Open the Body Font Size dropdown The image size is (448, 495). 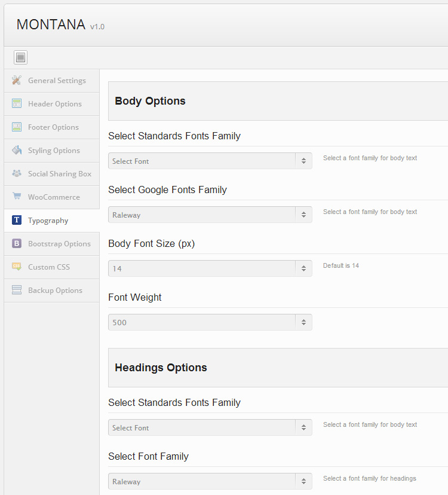coord(210,268)
